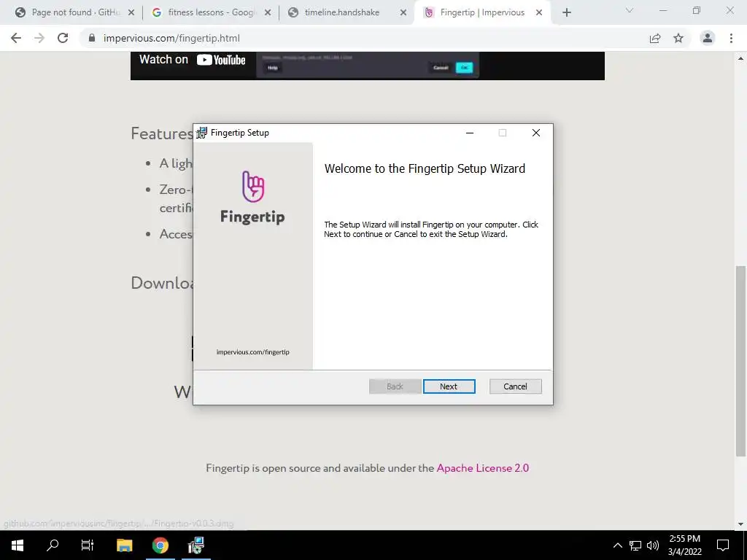This screenshot has width=747, height=560.
Task: Open network status in the system tray
Action: [635, 545]
